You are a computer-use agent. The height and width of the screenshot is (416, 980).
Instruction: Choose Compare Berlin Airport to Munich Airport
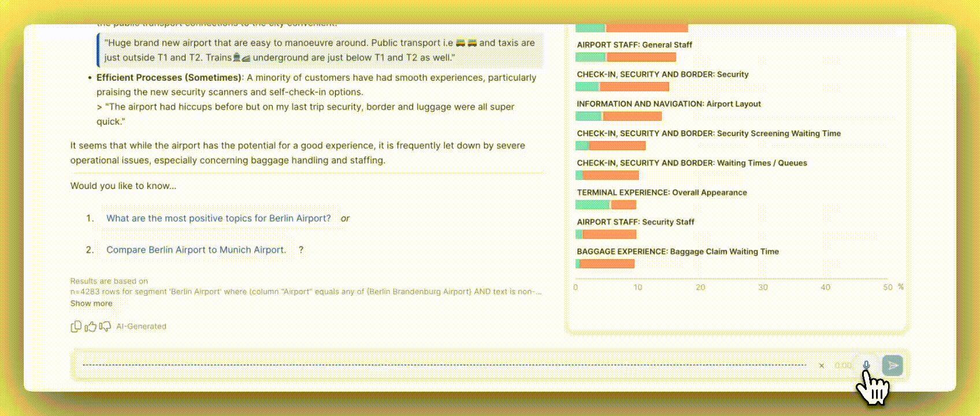196,250
